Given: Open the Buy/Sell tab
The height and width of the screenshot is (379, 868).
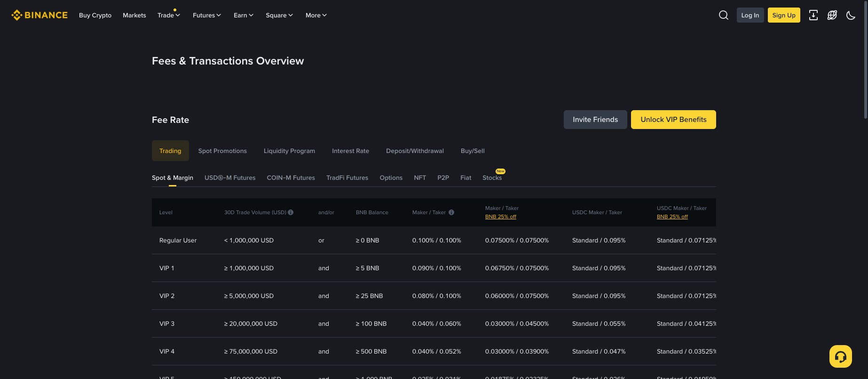Looking at the screenshot, I should click(473, 151).
